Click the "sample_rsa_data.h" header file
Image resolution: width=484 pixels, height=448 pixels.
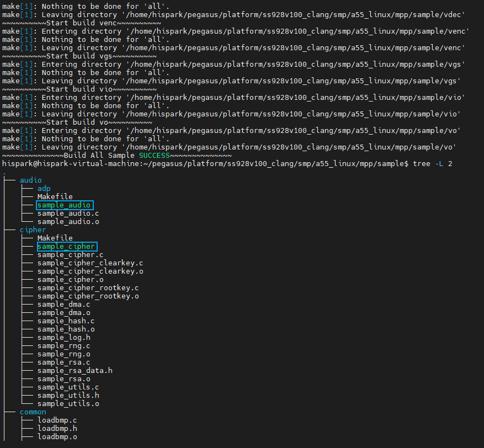pos(75,371)
